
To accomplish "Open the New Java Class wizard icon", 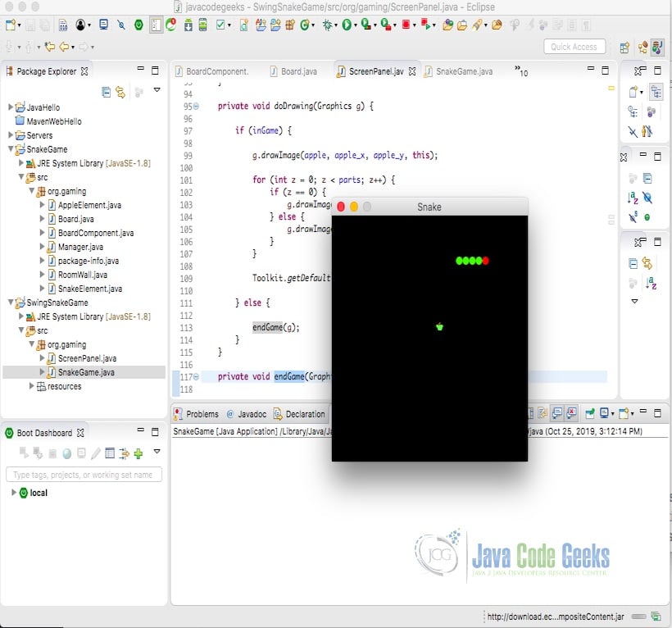I will coord(303,25).
